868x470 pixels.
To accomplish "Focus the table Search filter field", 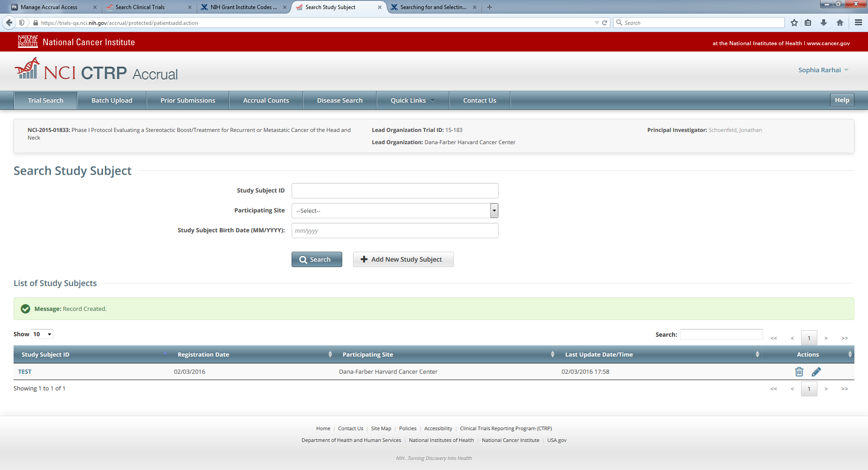I will point(721,334).
